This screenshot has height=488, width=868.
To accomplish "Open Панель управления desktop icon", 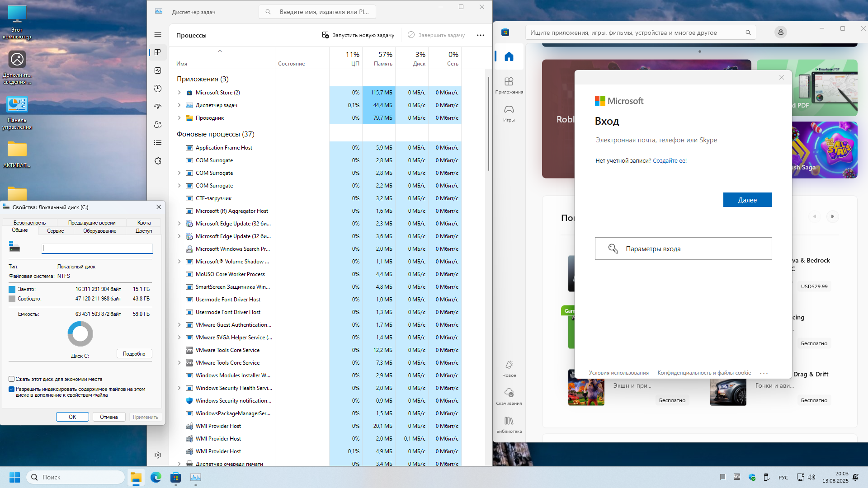I will 17,113.
